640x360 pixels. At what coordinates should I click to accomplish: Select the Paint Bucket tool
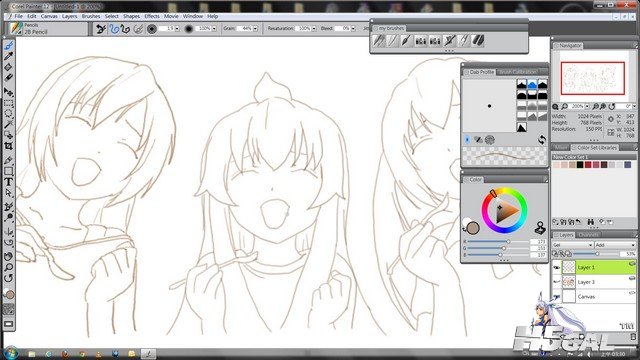tap(9, 67)
